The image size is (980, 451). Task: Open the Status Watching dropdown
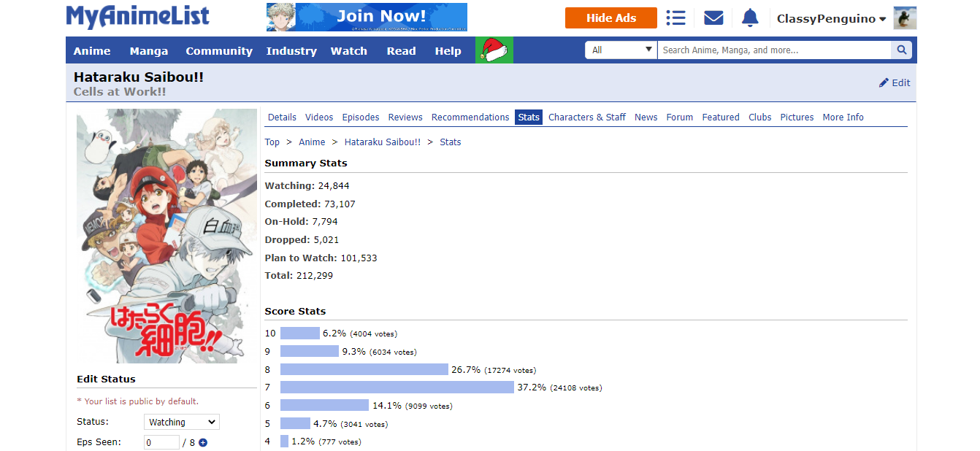tap(182, 422)
